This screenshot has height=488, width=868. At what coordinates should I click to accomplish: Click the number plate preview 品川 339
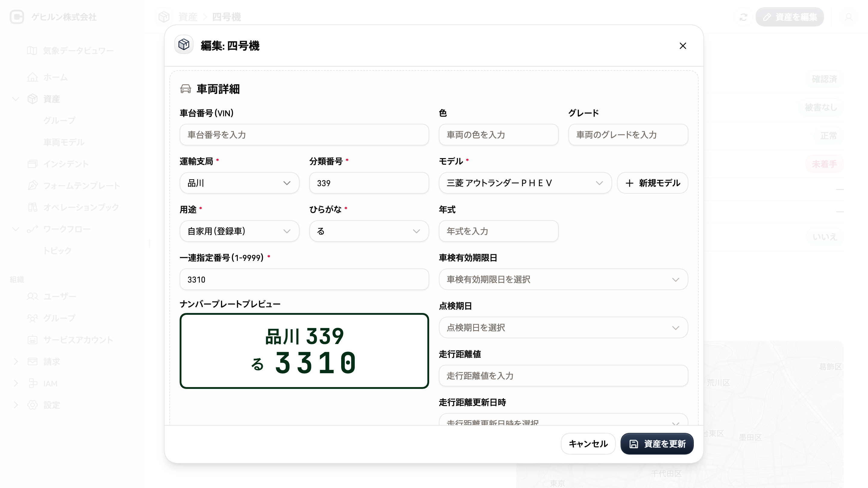click(304, 351)
